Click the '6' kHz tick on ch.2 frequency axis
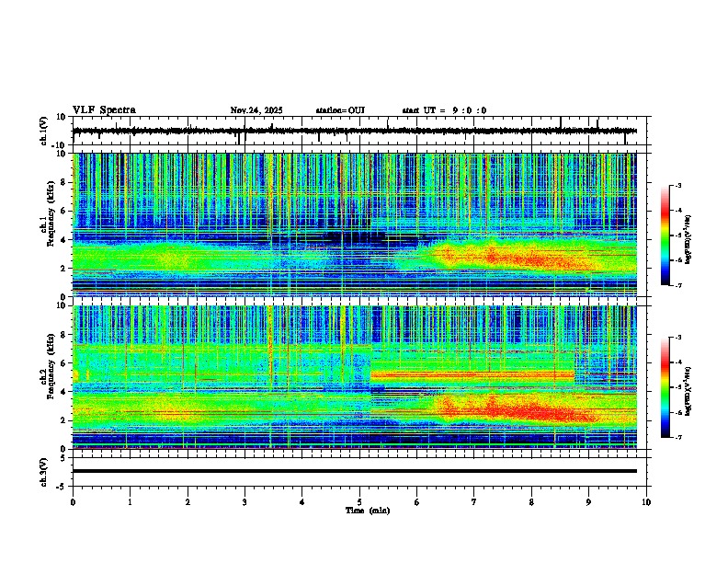Screen dimensions: 728x563 tap(63, 363)
